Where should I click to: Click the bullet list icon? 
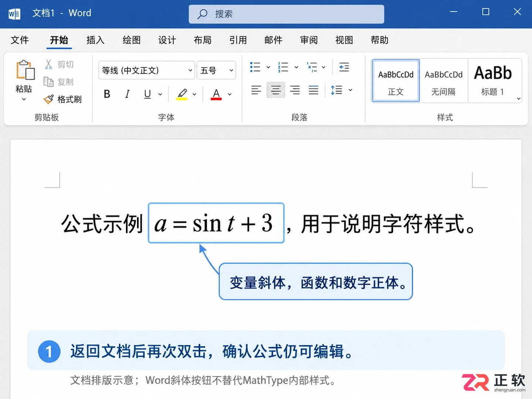pos(255,67)
